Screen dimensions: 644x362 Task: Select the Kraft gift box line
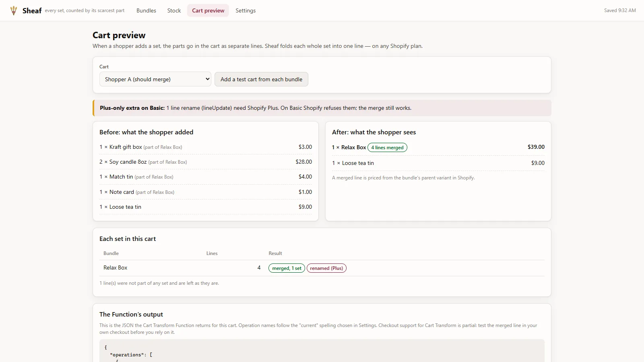pyautogui.click(x=206, y=147)
